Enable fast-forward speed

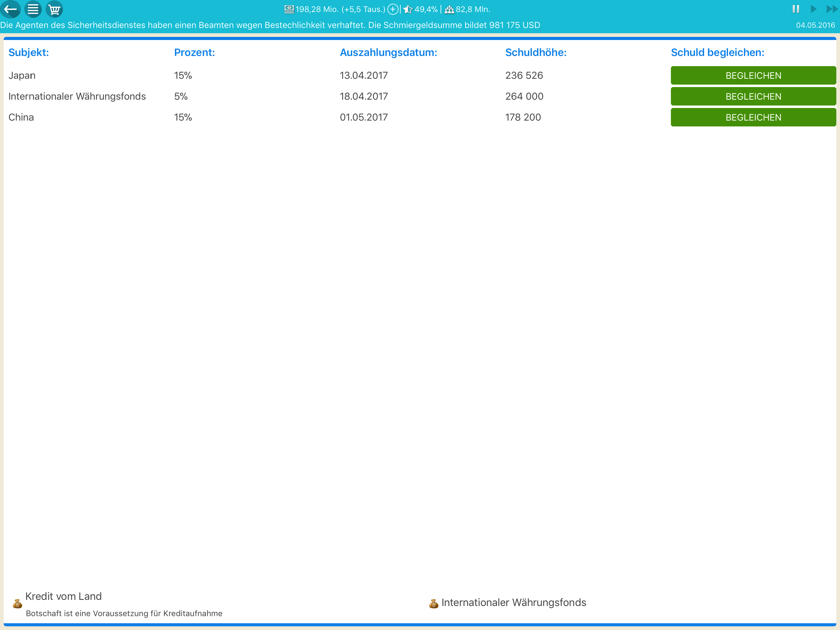[x=832, y=9]
